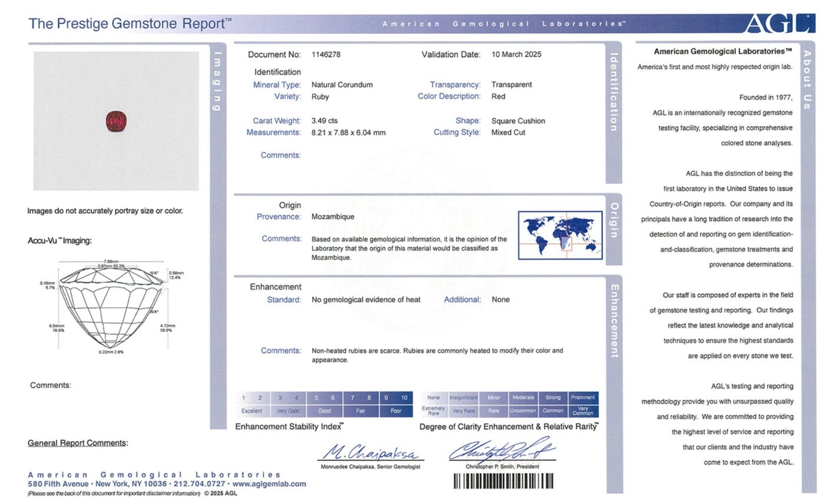The height and width of the screenshot is (504, 838).
Task: Click the Accu-Vu gemstone profile diagram
Action: [x=111, y=305]
